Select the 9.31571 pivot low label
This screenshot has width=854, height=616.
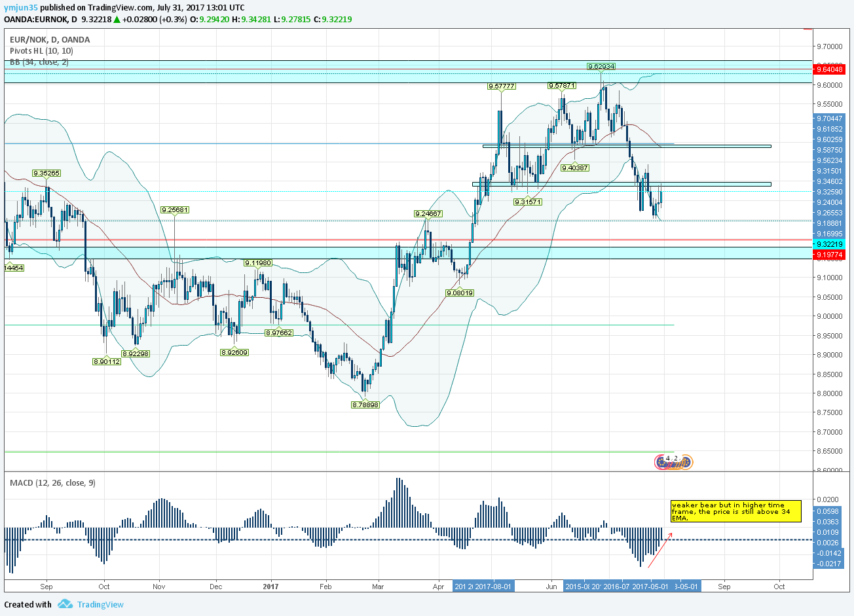point(528,202)
